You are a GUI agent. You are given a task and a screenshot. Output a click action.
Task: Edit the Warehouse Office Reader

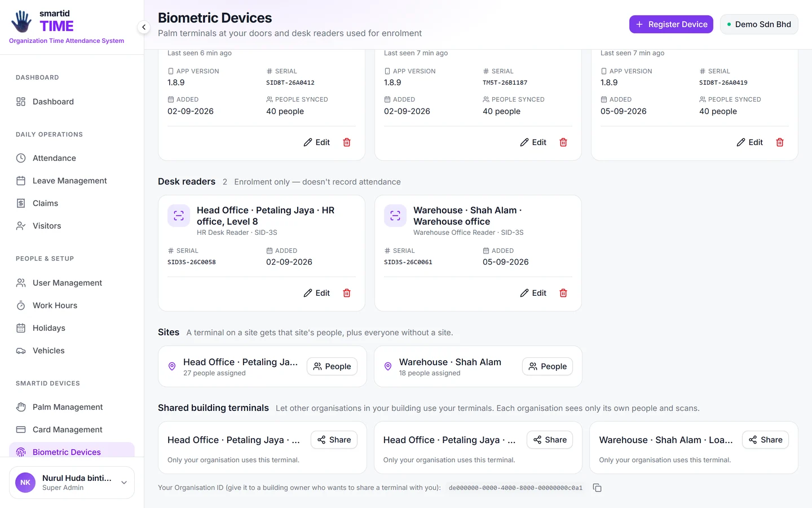click(x=533, y=293)
